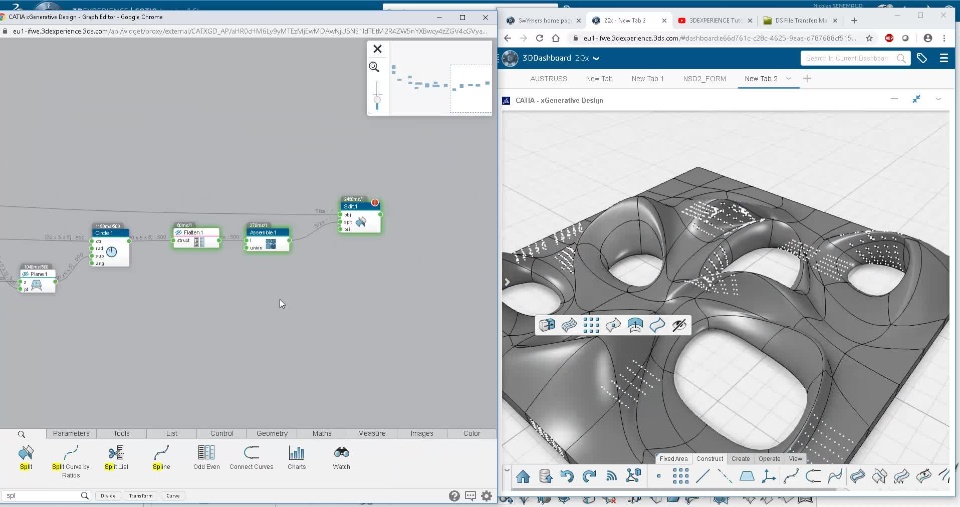Open the search tab in operator palette

click(x=21, y=434)
